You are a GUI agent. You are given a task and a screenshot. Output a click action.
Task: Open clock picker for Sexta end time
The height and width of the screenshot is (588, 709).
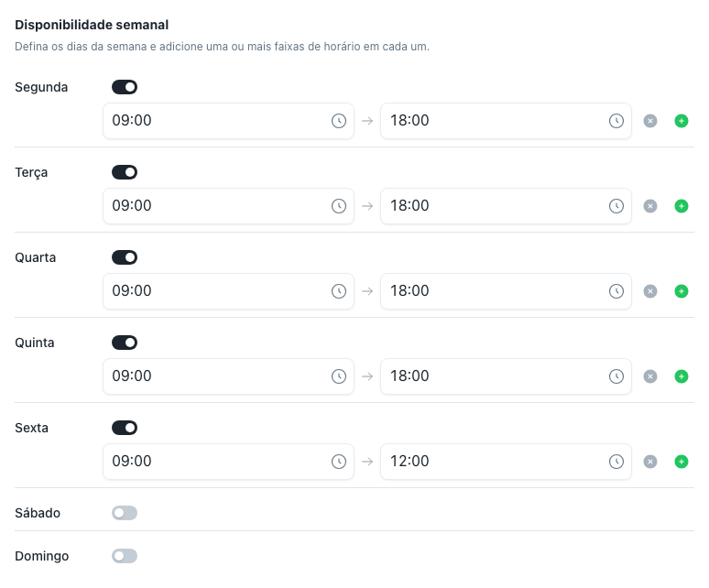click(x=616, y=462)
